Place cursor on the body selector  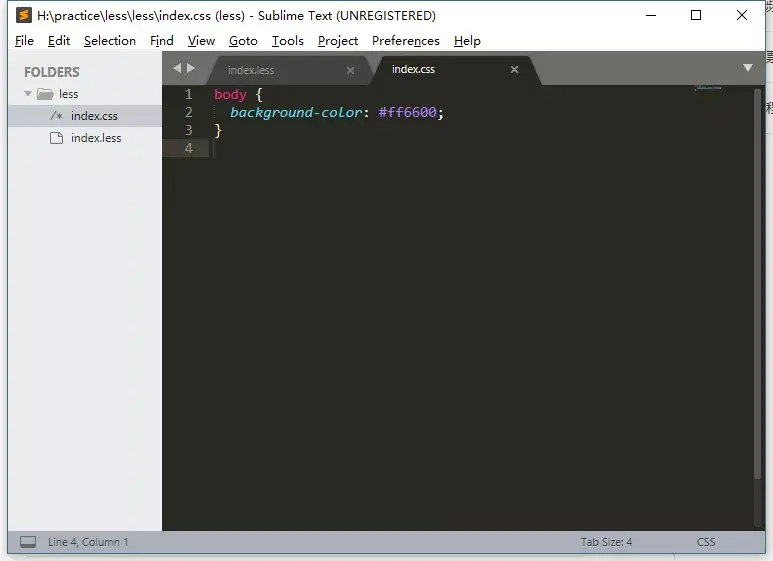[x=230, y=95]
